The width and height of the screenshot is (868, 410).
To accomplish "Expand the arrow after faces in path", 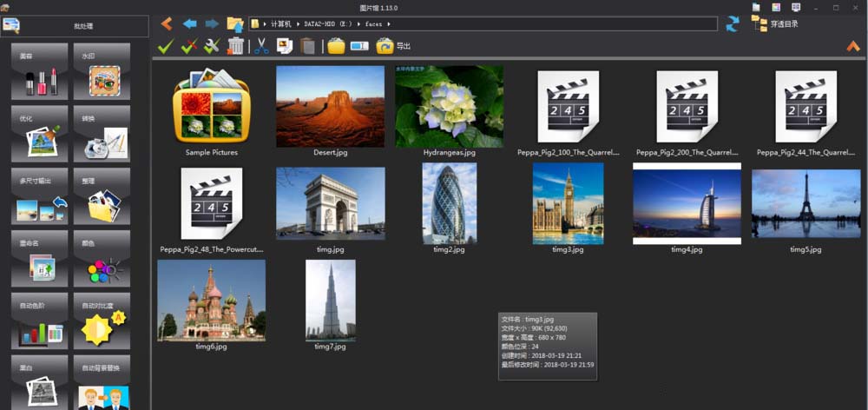I will coord(389,24).
